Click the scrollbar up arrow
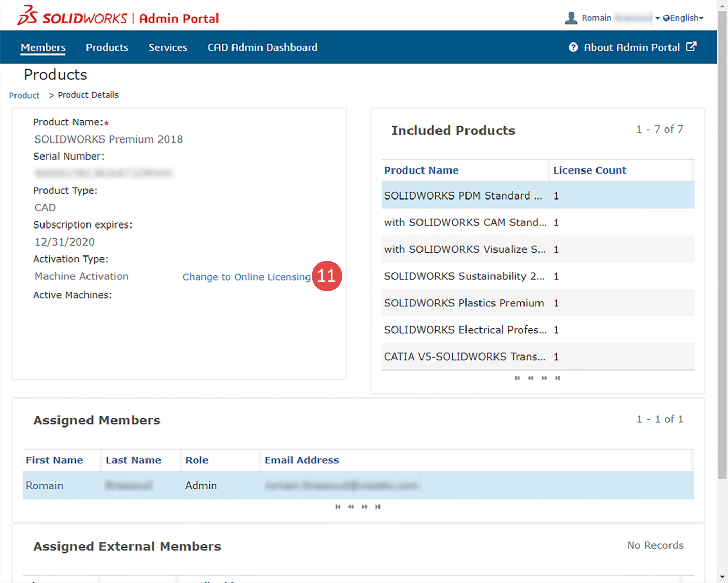 (x=722, y=5)
